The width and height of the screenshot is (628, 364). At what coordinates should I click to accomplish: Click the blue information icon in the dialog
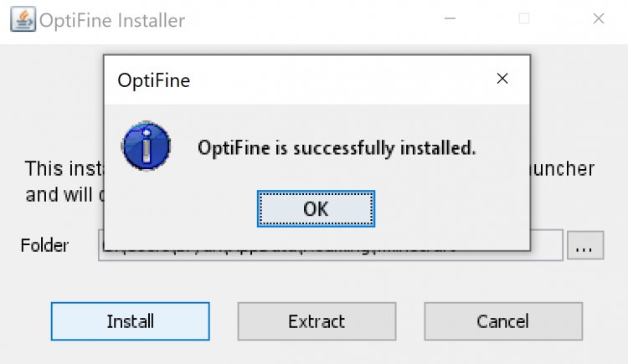(147, 146)
